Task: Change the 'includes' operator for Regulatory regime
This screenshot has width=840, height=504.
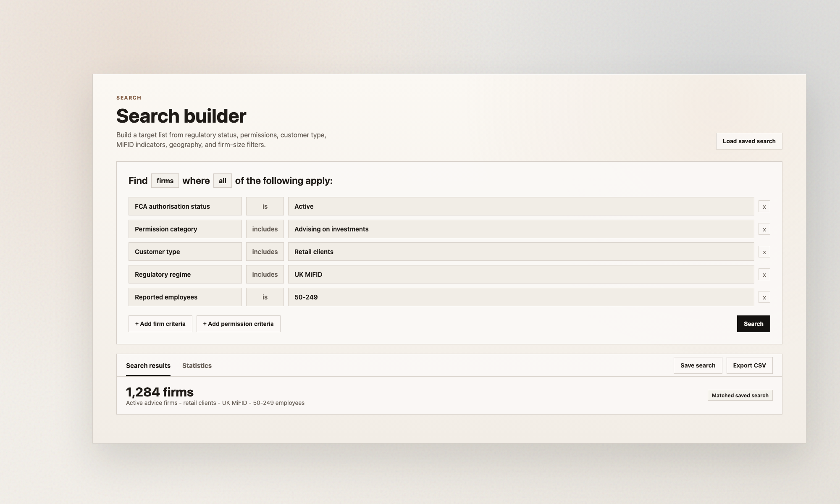Action: 265,274
